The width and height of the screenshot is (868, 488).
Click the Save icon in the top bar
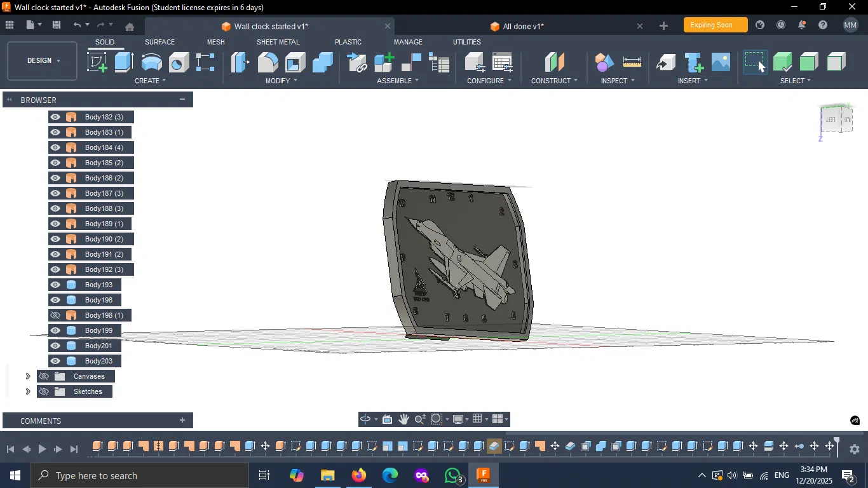coord(57,25)
